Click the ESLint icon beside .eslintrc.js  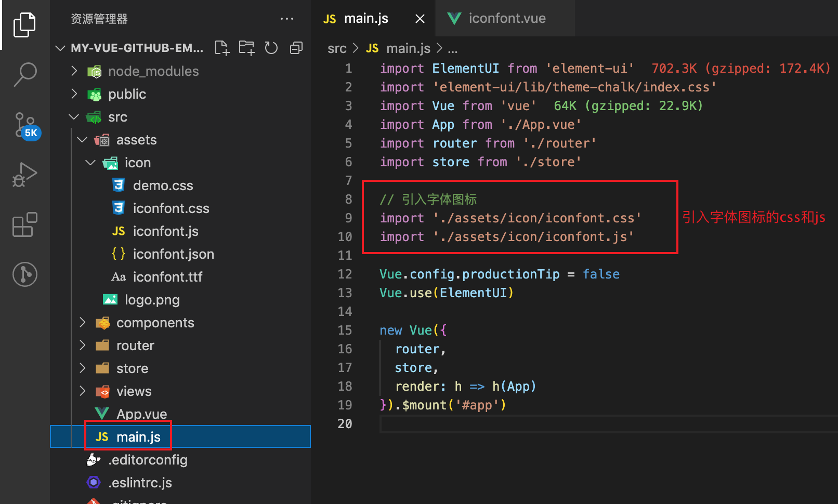(94, 483)
